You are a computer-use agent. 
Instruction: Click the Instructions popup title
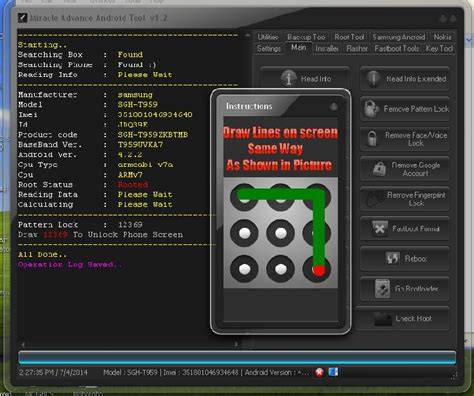[249, 106]
